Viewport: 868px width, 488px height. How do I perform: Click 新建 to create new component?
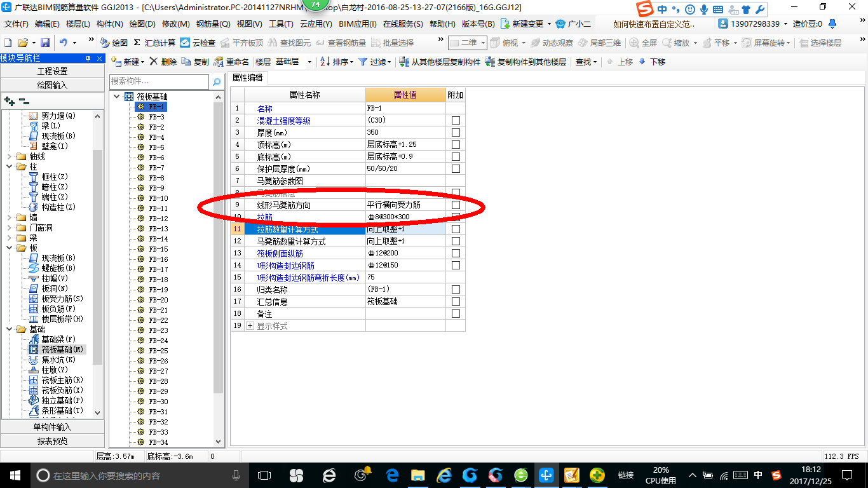tap(128, 62)
